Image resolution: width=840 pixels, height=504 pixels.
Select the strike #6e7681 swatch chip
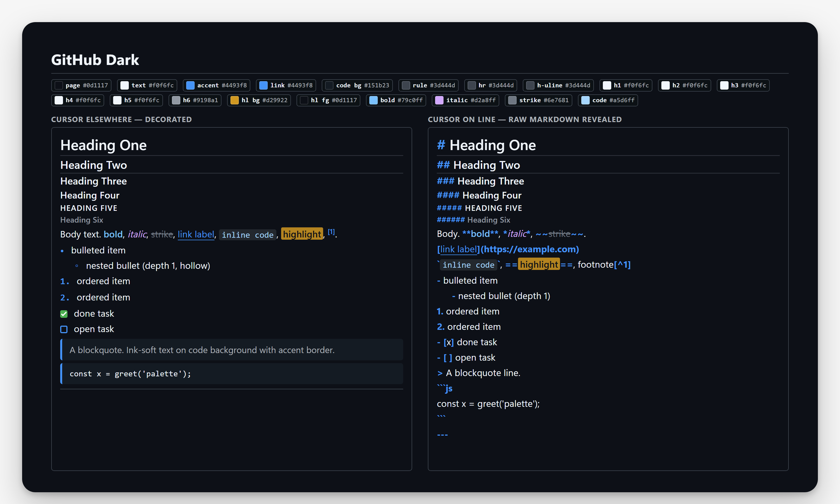538,100
